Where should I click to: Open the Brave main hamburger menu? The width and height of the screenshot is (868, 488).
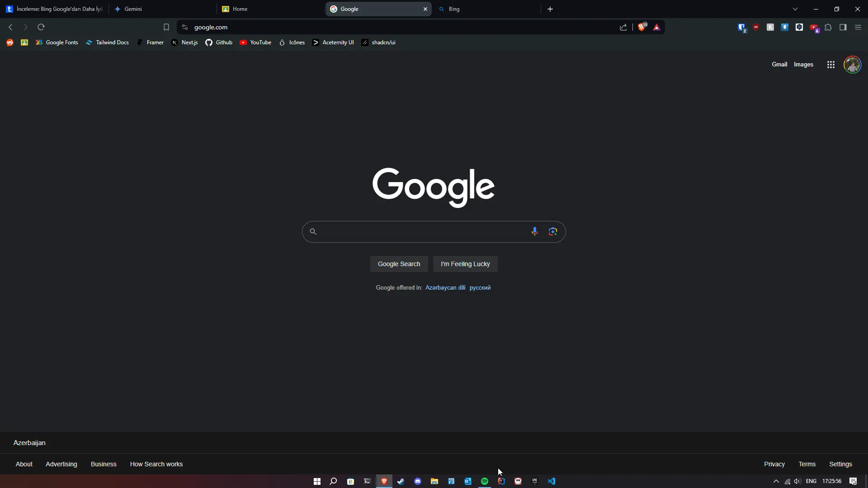(858, 27)
